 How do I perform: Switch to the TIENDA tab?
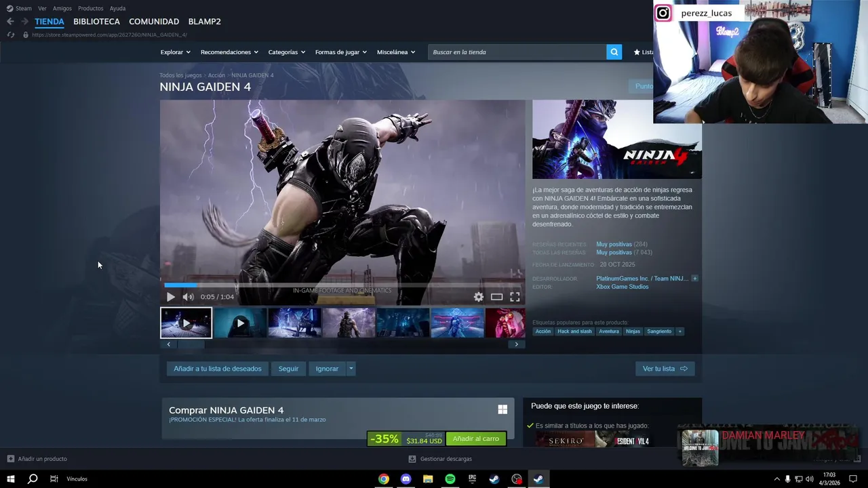pyautogui.click(x=50, y=22)
